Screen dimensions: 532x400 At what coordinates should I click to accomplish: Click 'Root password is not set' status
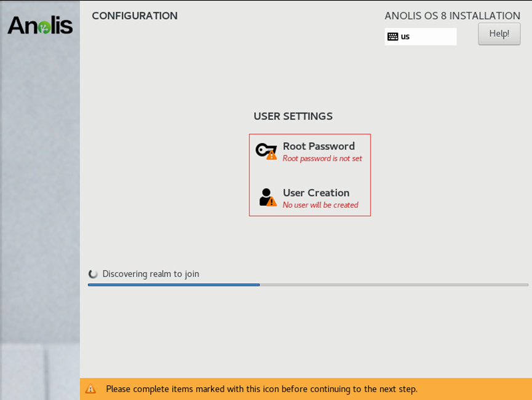[322, 159]
